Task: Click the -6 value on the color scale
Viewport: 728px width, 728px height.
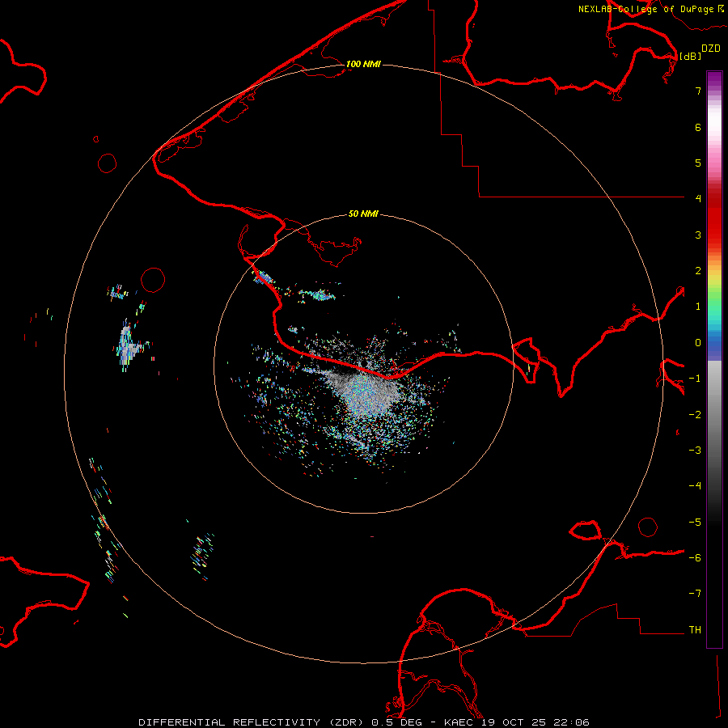Action: pos(695,558)
